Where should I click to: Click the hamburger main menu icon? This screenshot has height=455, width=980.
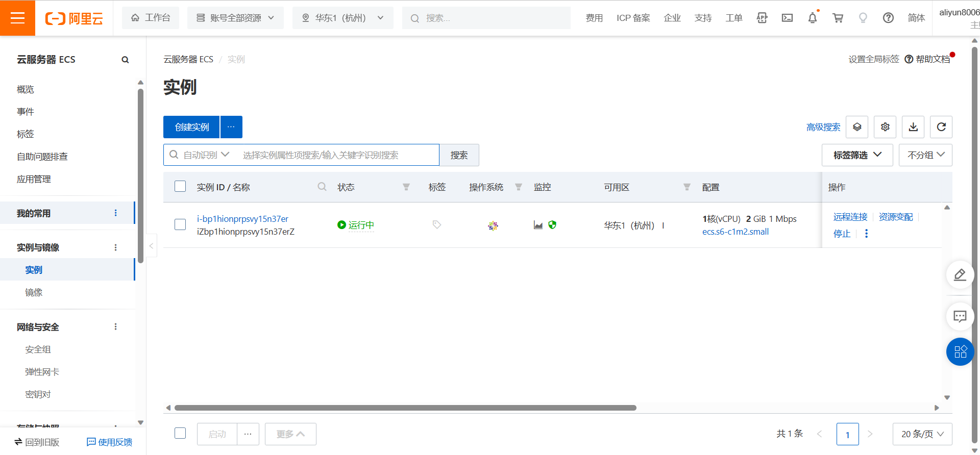pos(17,18)
